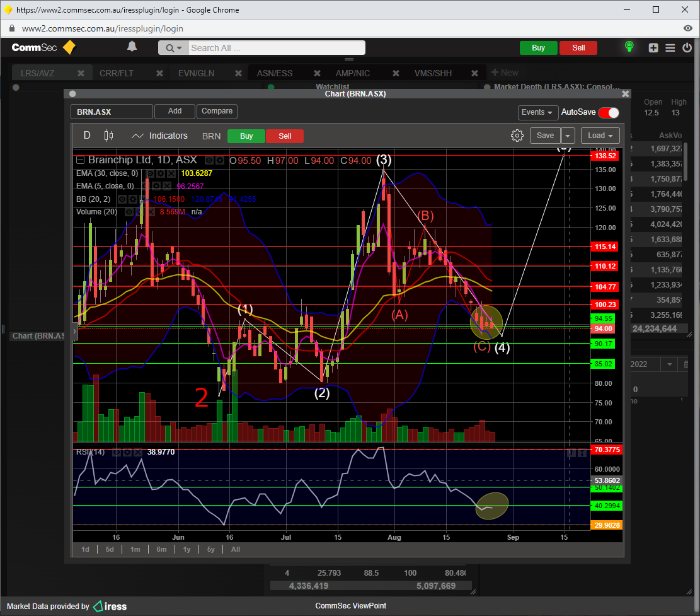Click the green alerts beacon icon

629,47
